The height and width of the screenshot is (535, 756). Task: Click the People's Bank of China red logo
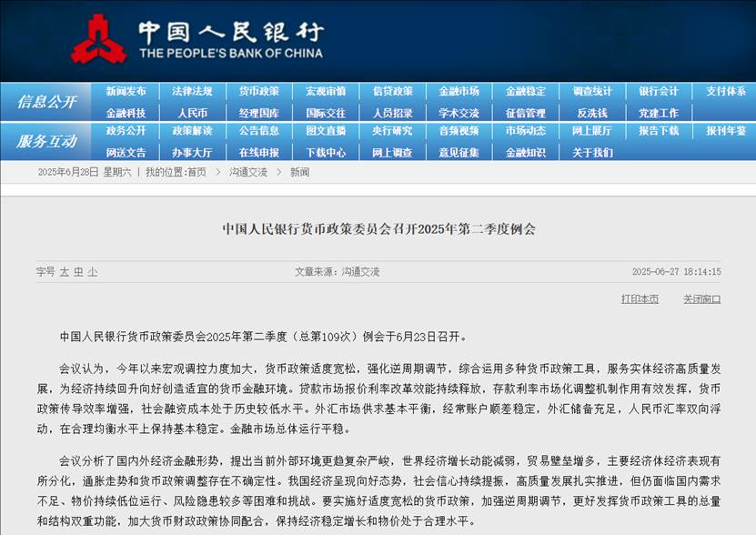click(x=99, y=38)
